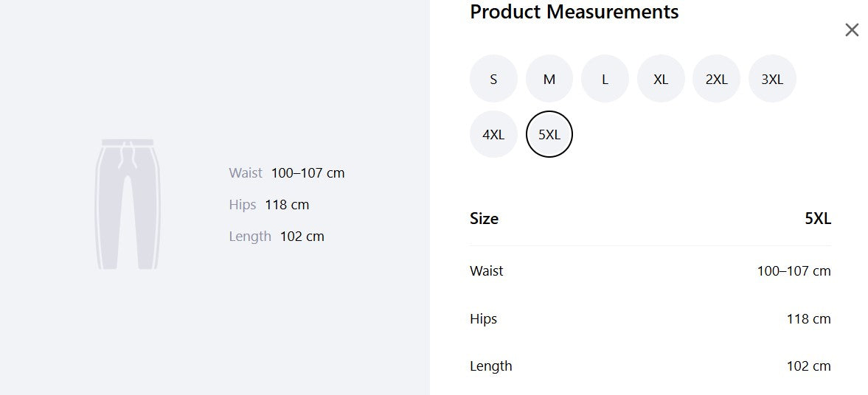Click the Hips label beside the pants
This screenshot has width=868, height=395.
pyautogui.click(x=243, y=205)
